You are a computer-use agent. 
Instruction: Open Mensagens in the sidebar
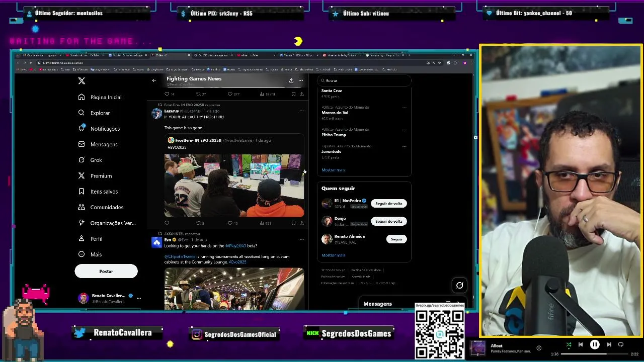[x=98, y=144]
